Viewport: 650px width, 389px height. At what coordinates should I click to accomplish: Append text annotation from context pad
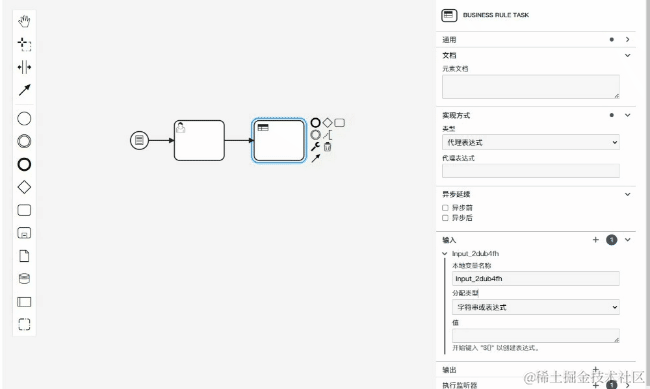(327, 135)
